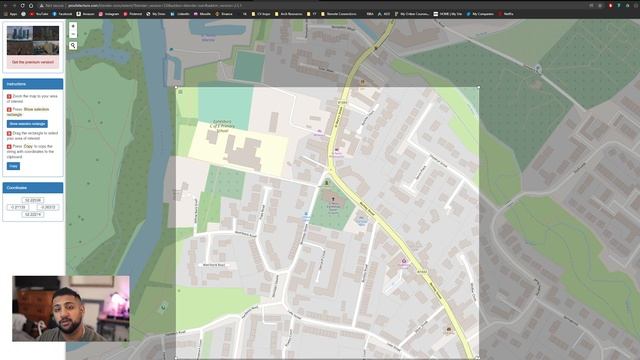
Task: Zoom out of the map with minus button
Action: [73, 34]
